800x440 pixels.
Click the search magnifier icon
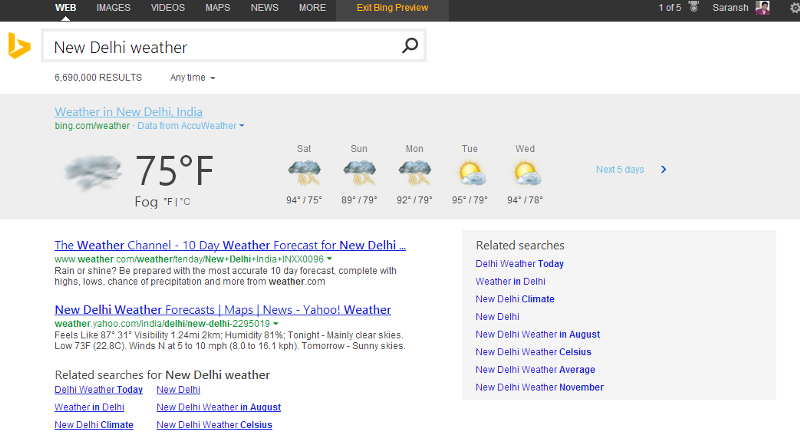[x=410, y=45]
